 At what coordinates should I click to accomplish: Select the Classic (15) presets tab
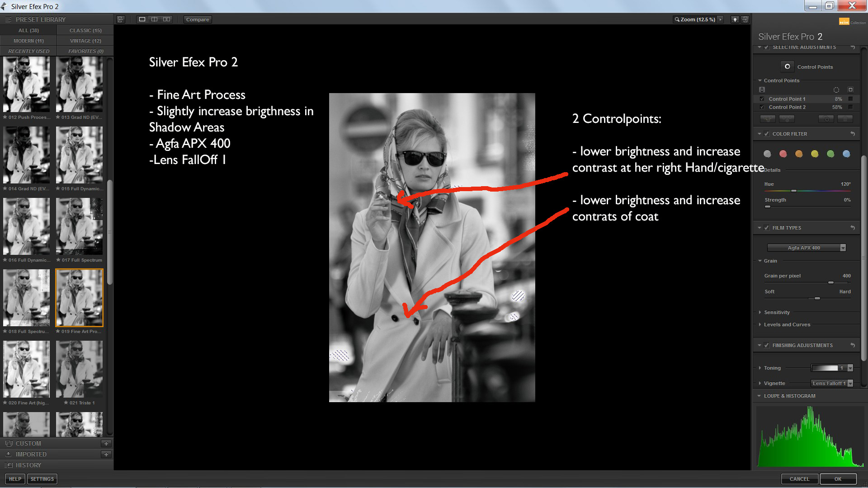click(x=85, y=30)
